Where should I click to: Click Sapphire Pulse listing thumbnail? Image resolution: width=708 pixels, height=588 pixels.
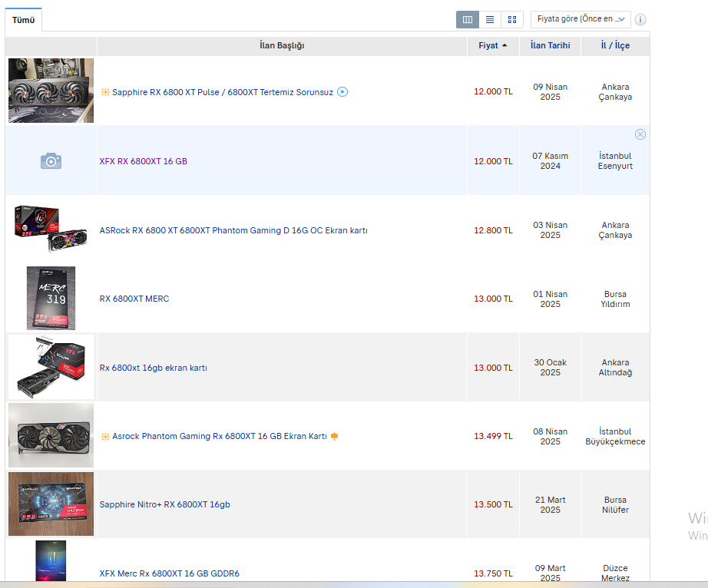51,91
